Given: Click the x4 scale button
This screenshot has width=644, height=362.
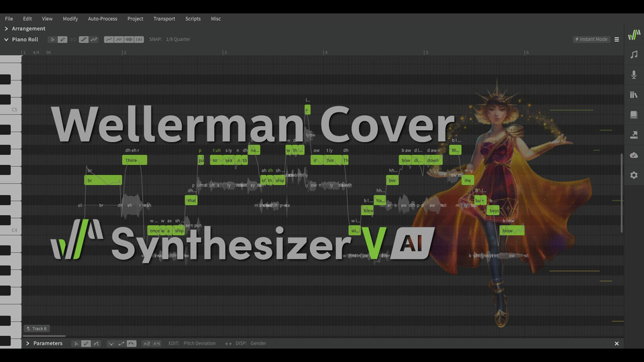Looking at the screenshot, I should pos(156,343).
